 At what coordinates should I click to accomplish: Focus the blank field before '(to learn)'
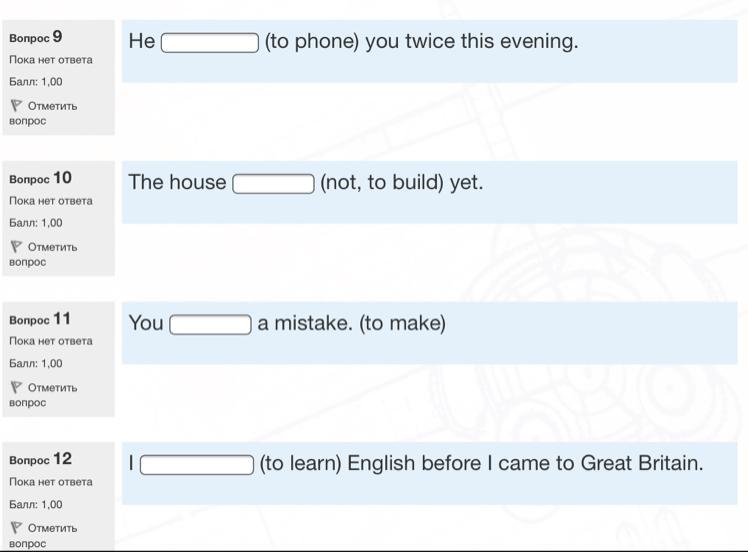pos(197,465)
